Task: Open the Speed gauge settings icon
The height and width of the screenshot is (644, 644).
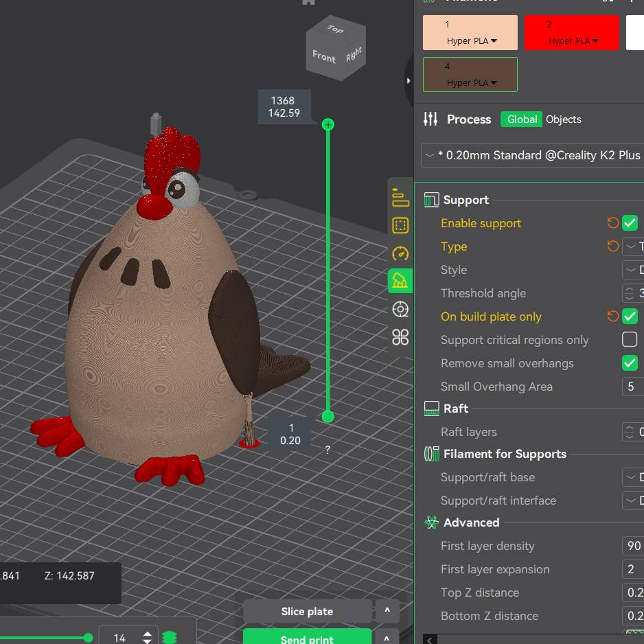Action: 400,253
